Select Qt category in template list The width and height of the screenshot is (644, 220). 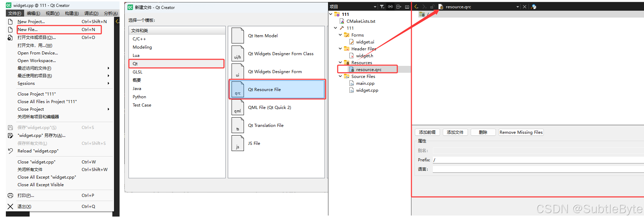177,64
